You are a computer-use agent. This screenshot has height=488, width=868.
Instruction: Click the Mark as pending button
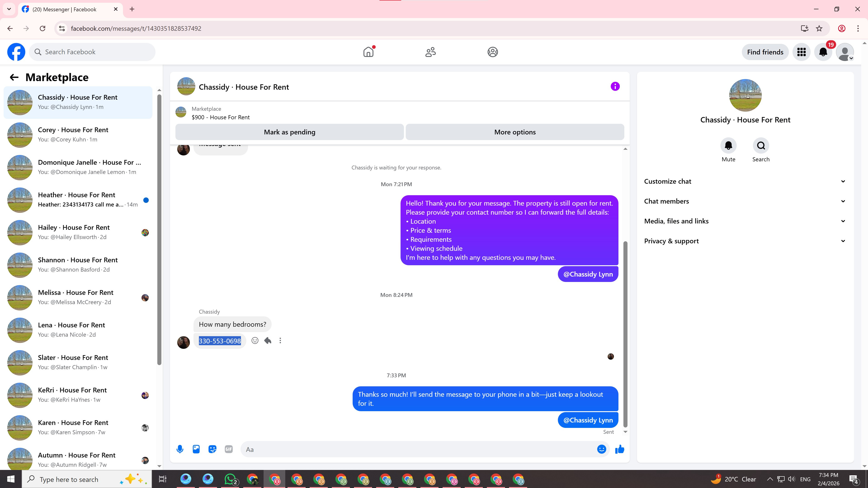(289, 132)
